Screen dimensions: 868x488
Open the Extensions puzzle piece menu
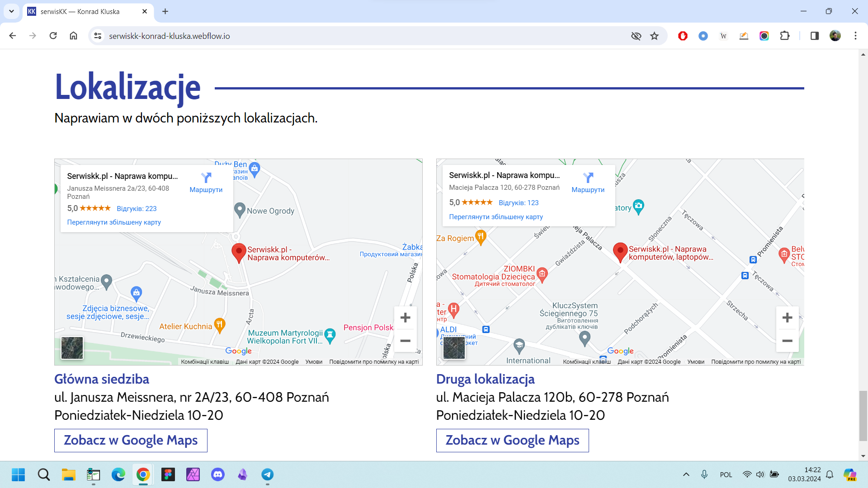[785, 36]
